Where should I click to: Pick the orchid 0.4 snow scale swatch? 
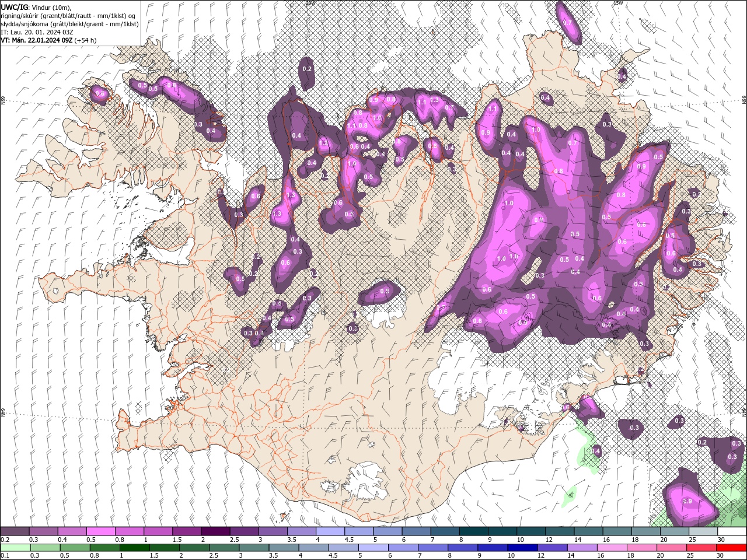72,531
